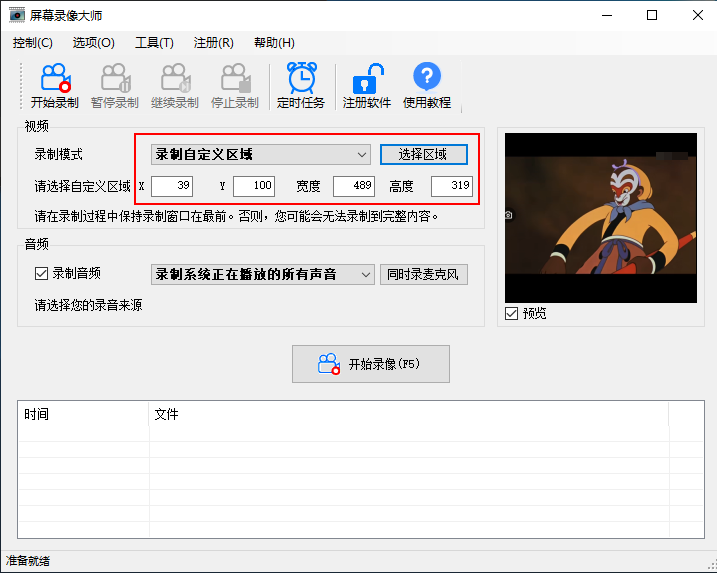Viewport: 717px width, 573px height.
Task: Open the 定时任务 alarm clock icon
Action: [x=301, y=79]
